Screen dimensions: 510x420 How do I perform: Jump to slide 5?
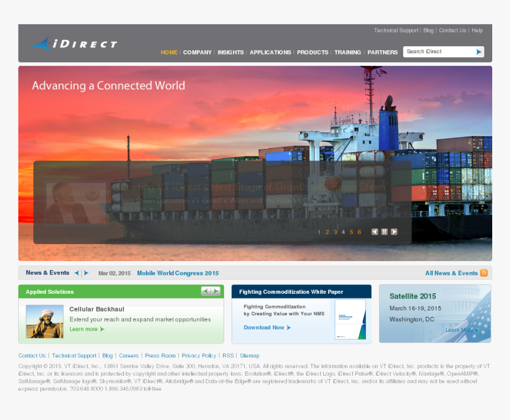[351, 232]
